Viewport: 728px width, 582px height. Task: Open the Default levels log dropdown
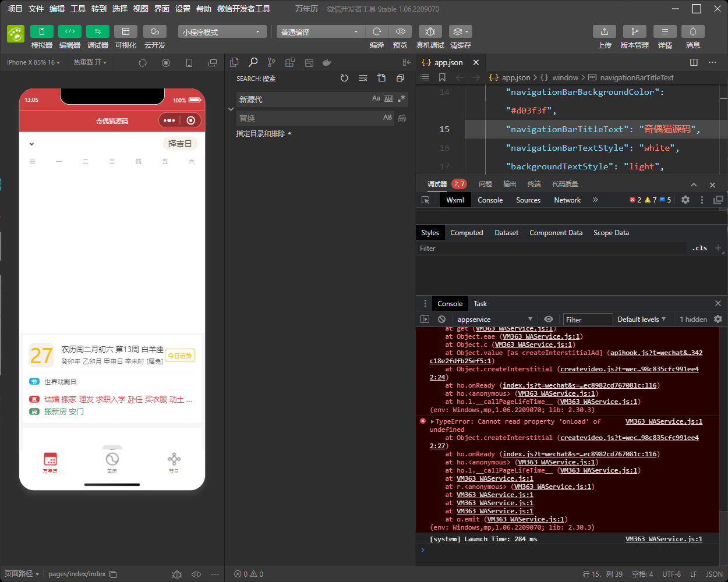641,320
